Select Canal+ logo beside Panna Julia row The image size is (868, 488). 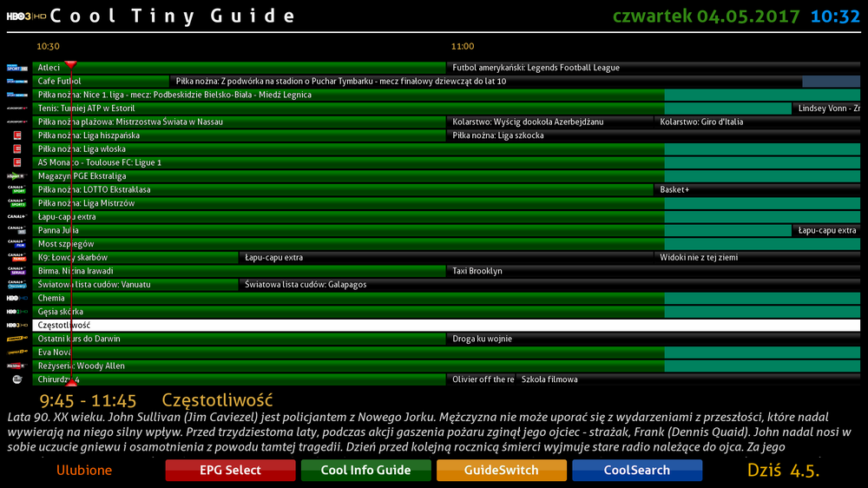pyautogui.click(x=17, y=230)
